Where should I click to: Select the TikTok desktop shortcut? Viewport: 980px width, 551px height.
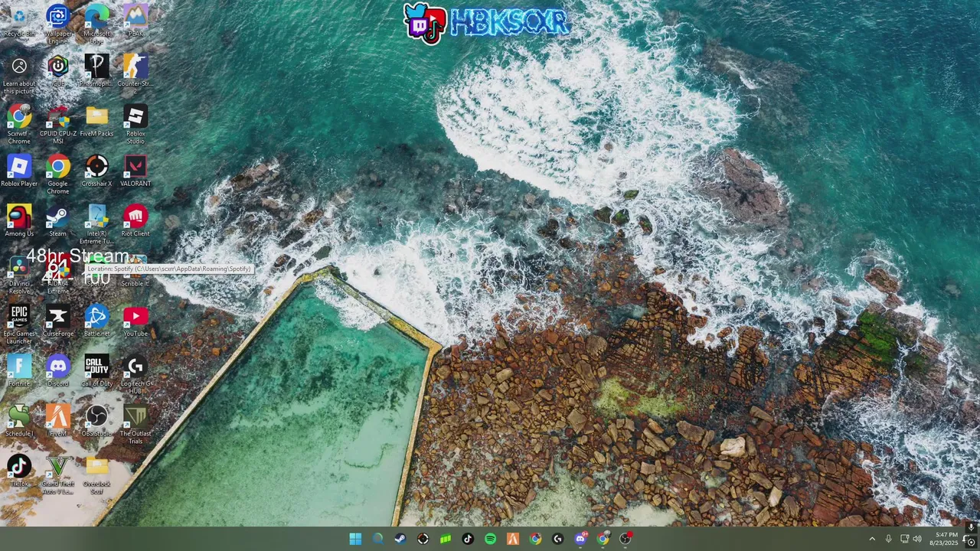pos(19,469)
